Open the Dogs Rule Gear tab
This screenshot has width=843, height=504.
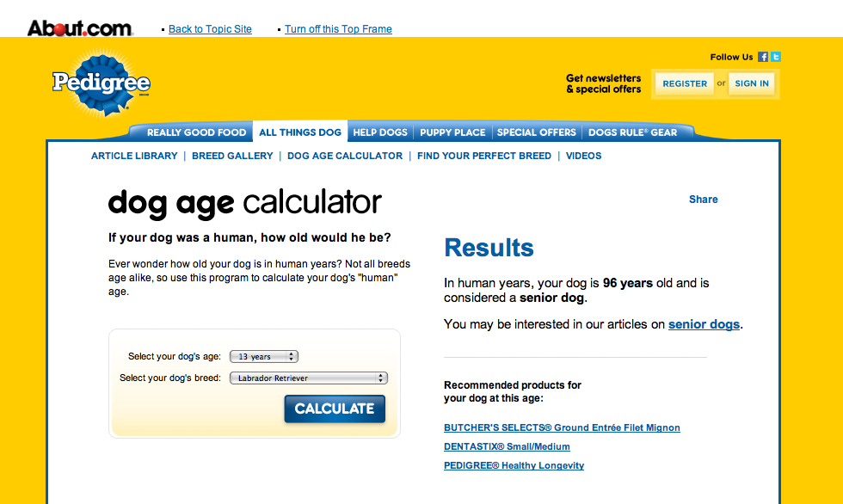(x=632, y=132)
